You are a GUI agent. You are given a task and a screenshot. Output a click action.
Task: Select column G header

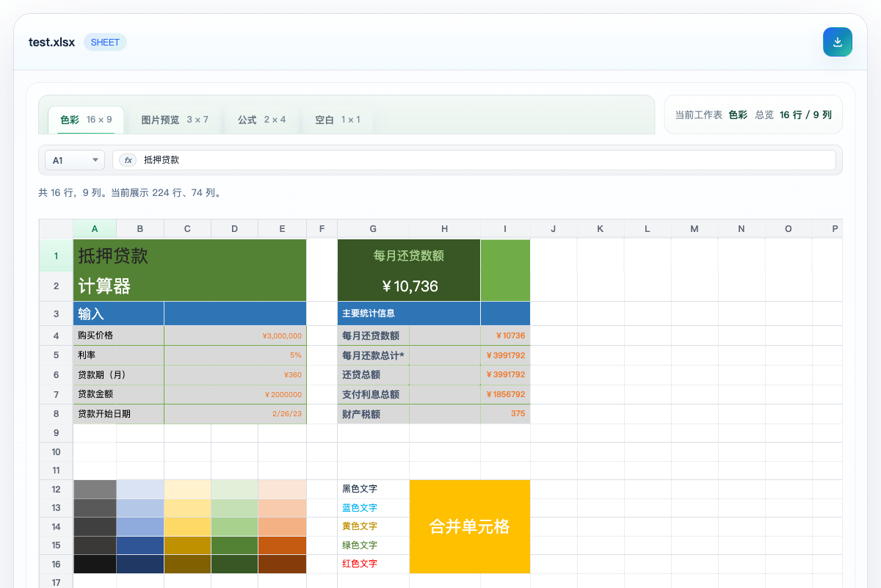[373, 229]
